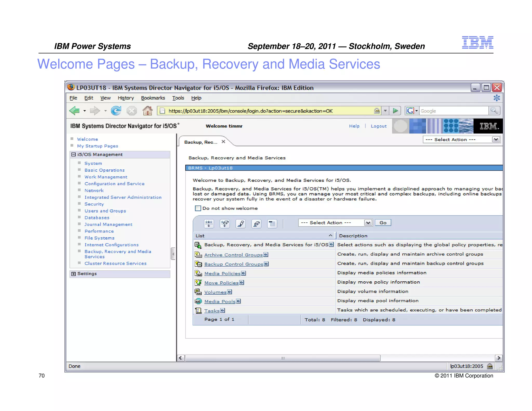Reload the page with the refresh icon
Screen dimensions: 532x411
pyautogui.click(x=116, y=111)
